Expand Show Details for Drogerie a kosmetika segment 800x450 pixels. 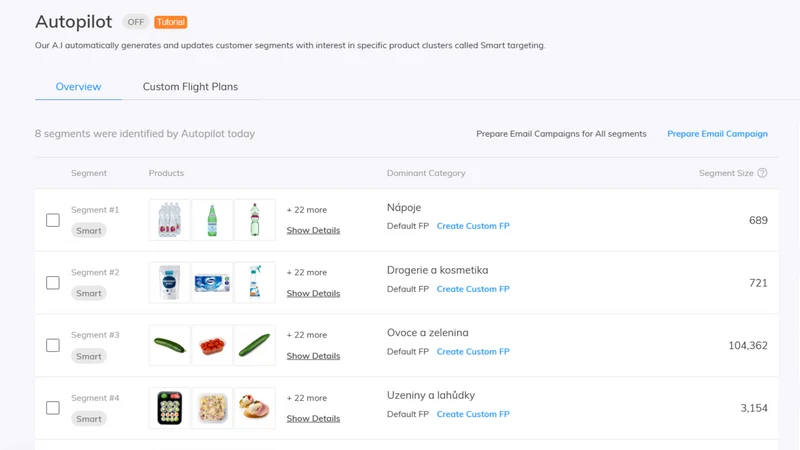pos(313,293)
